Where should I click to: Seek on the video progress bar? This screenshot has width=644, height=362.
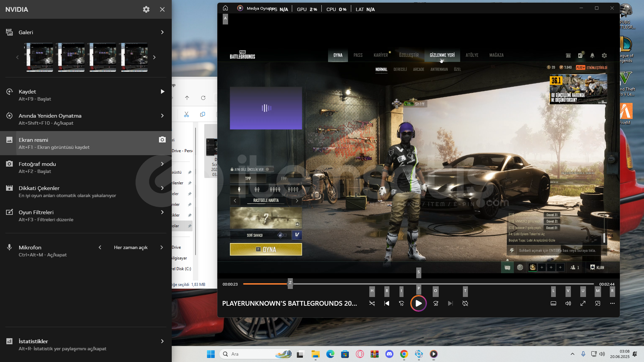click(419, 284)
